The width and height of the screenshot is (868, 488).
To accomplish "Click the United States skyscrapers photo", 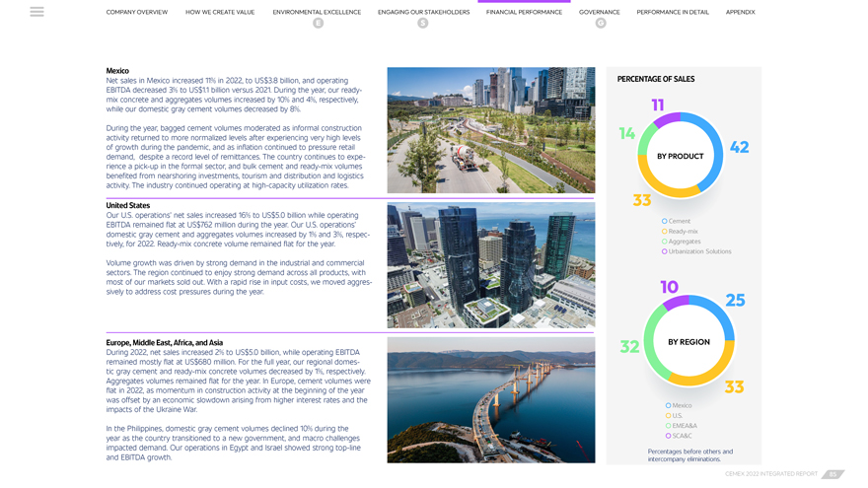I will (491, 265).
